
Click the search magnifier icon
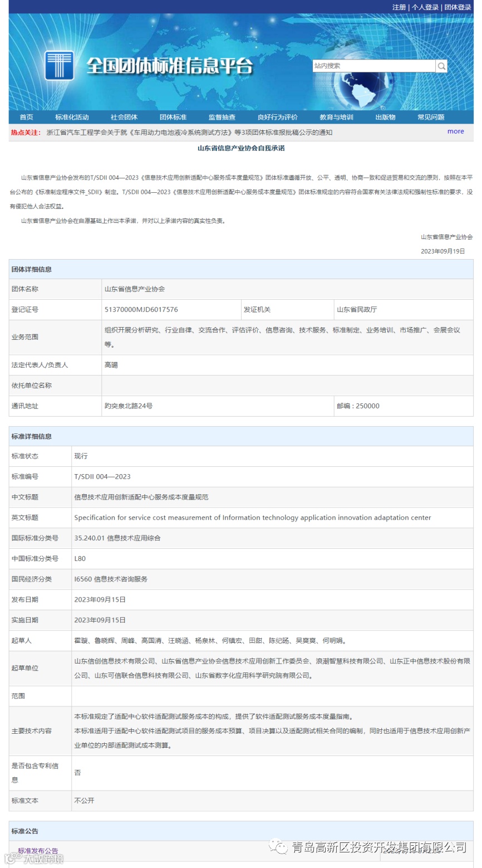[441, 66]
